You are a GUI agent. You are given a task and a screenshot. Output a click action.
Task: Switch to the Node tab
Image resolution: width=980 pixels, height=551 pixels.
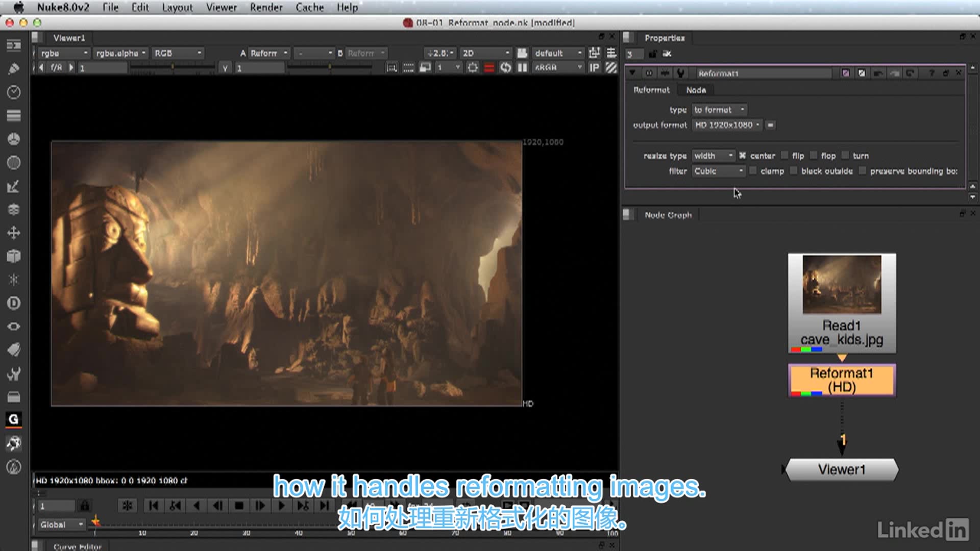(696, 90)
